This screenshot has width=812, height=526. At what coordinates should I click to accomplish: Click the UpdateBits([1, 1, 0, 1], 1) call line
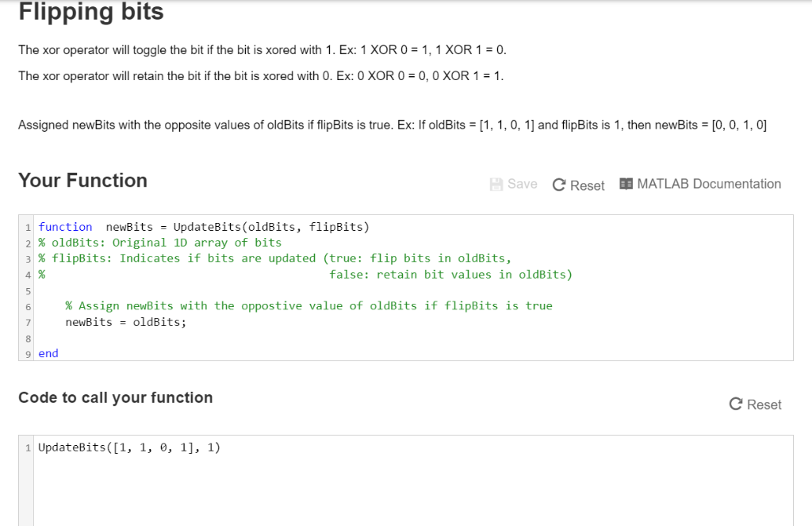[129, 447]
